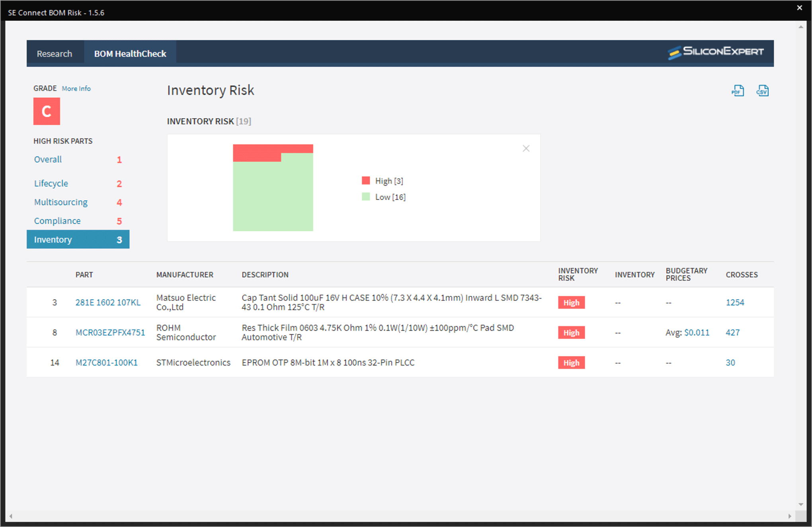Select the STMicroelectronics manufacturer cell
Screen dimensions: 812x527
point(193,362)
